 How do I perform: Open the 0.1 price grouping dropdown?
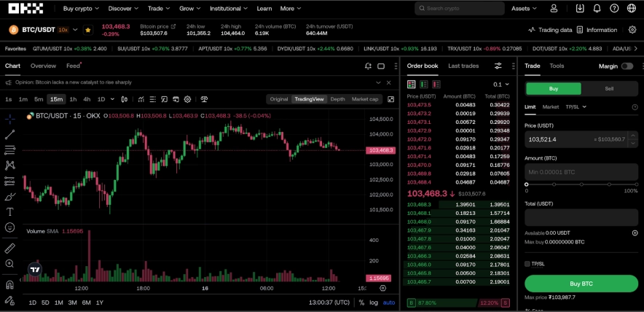[501, 85]
